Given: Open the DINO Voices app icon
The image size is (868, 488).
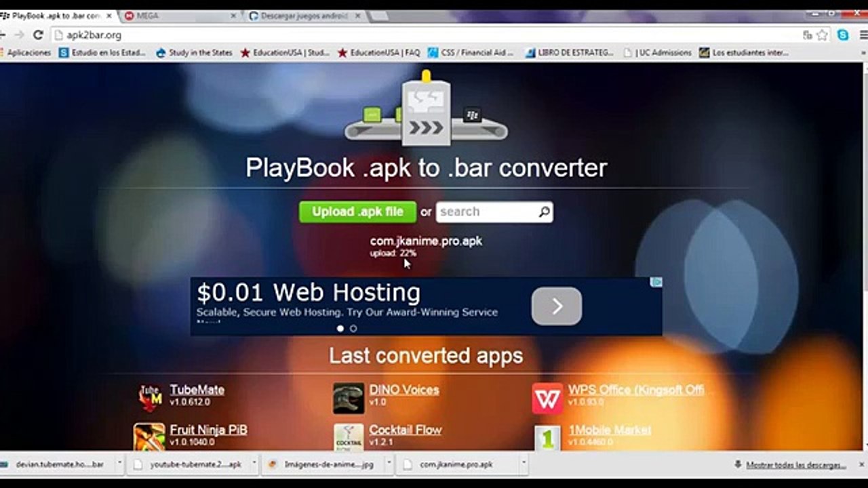Looking at the screenshot, I should [x=349, y=398].
